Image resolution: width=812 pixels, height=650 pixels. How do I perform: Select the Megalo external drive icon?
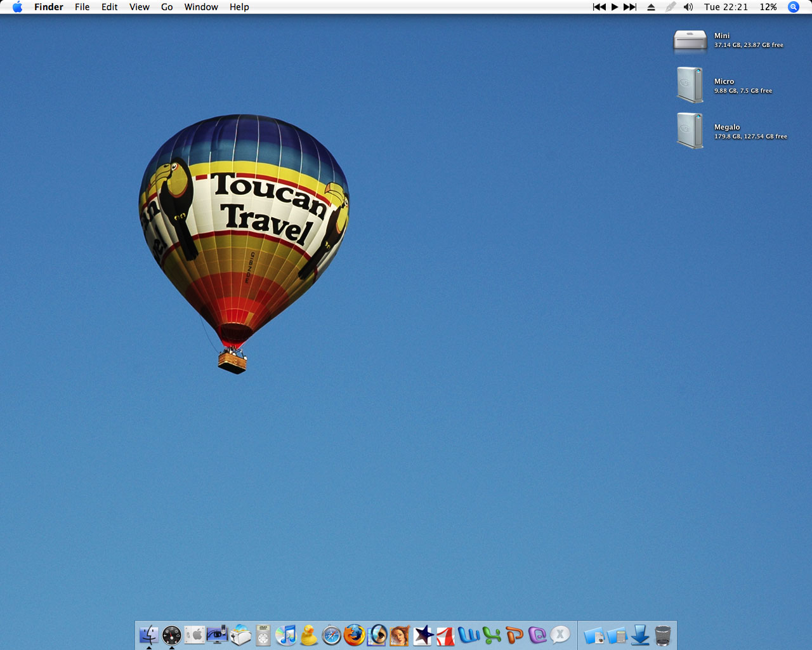tap(690, 130)
